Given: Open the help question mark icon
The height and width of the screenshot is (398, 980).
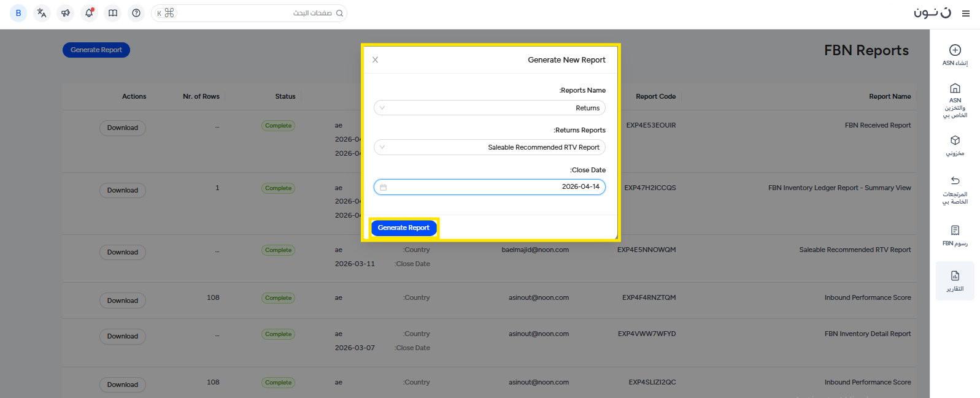Looking at the screenshot, I should point(136,13).
